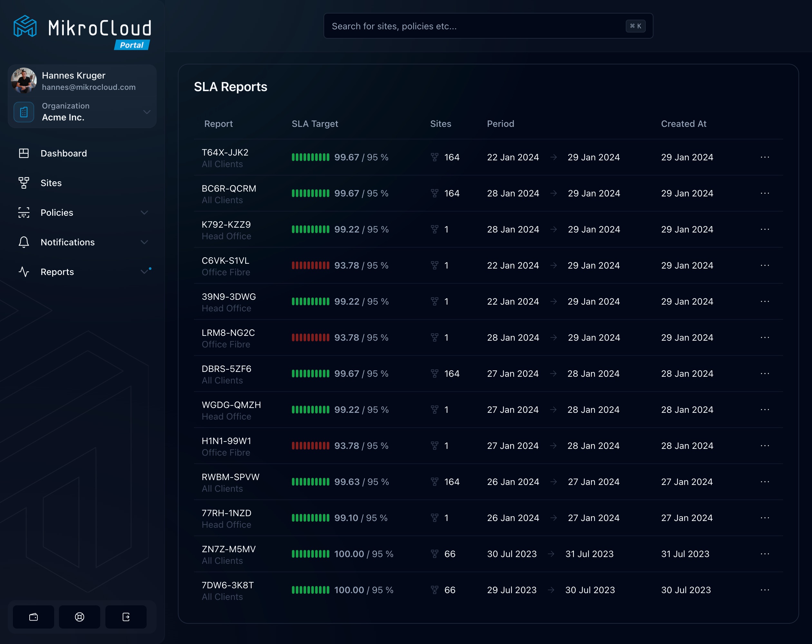Open actions menu for 7DW6-3K8T row
Viewport: 812px width, 644px height.
[x=765, y=590]
